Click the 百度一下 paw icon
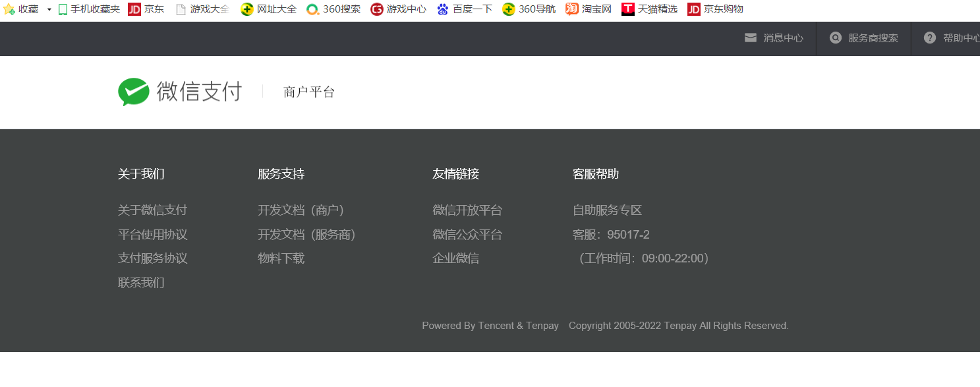The width and height of the screenshot is (980, 387). (443, 9)
